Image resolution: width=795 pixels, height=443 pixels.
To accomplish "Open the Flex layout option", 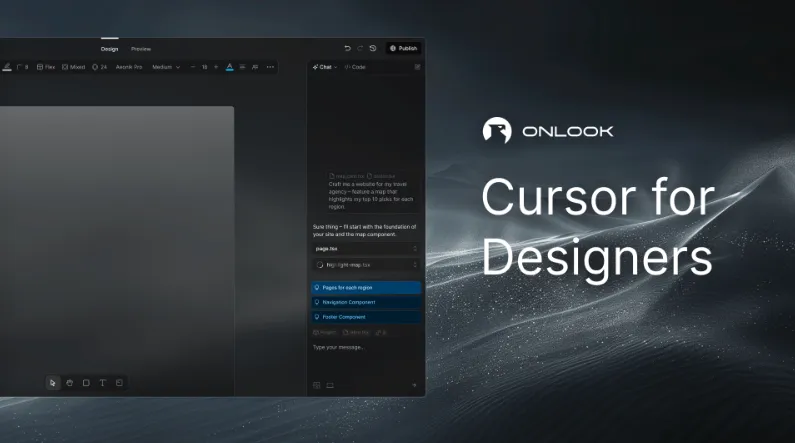I will click(x=46, y=67).
